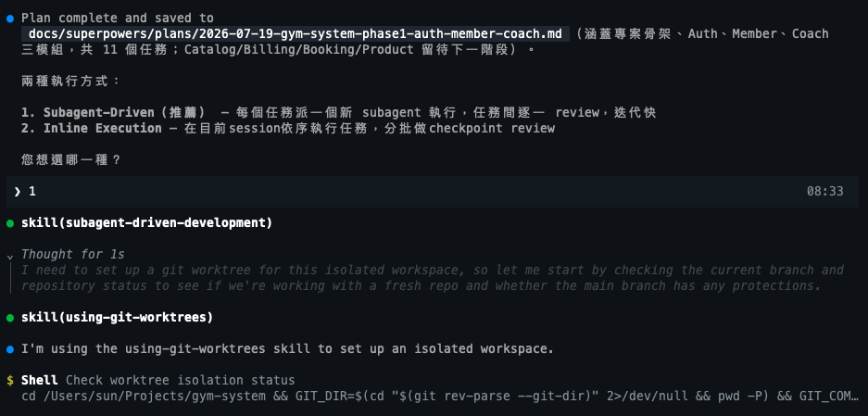Screen dimensions: 868x416
Task: Click blue dot beside I'm using message
Action: point(10,349)
